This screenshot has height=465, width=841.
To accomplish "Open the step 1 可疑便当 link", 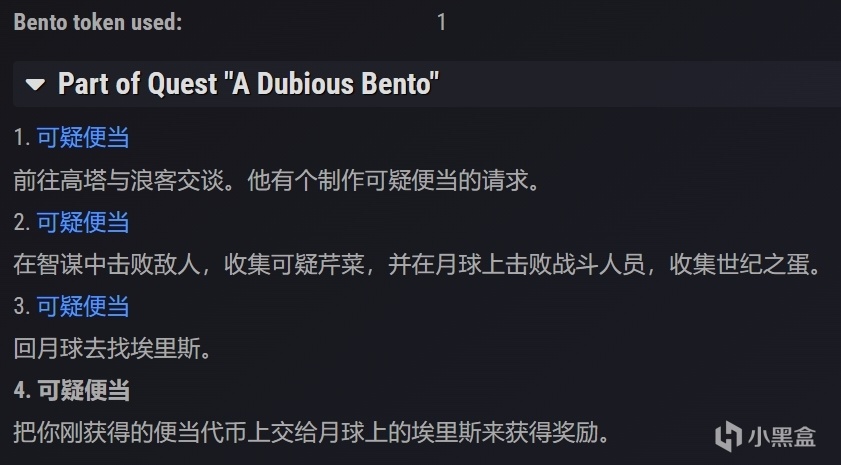I will tap(83, 138).
